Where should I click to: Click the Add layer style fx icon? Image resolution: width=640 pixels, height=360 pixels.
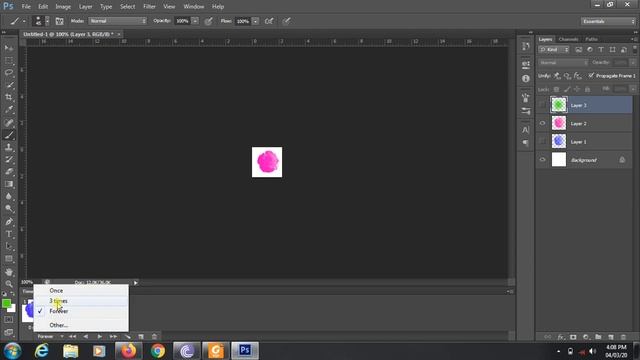pos(561,337)
